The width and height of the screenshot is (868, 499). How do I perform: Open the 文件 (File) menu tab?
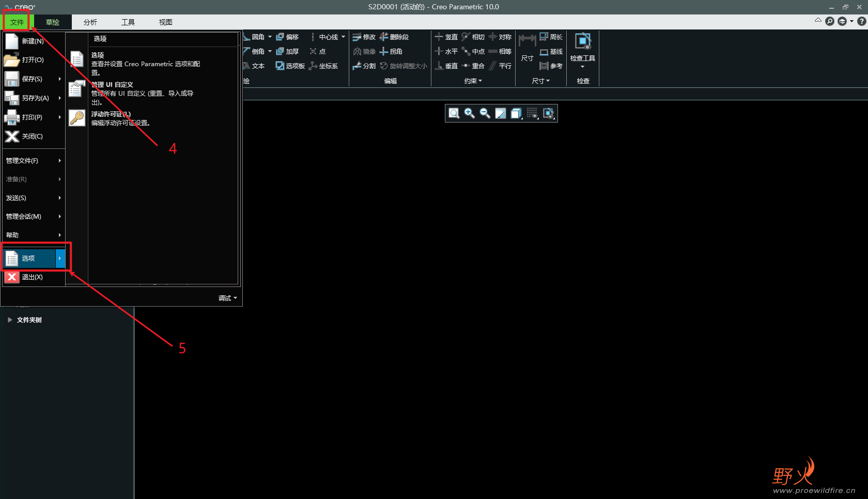pos(17,22)
